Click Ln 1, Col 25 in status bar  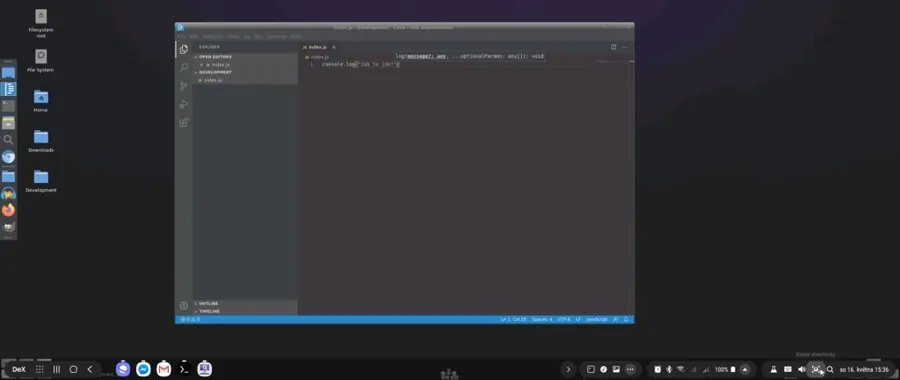click(x=513, y=319)
